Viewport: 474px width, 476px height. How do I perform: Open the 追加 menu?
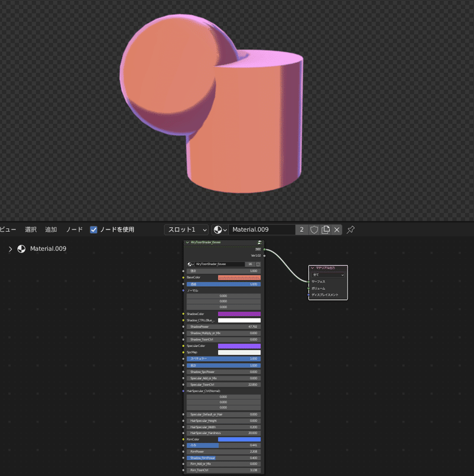tap(51, 230)
